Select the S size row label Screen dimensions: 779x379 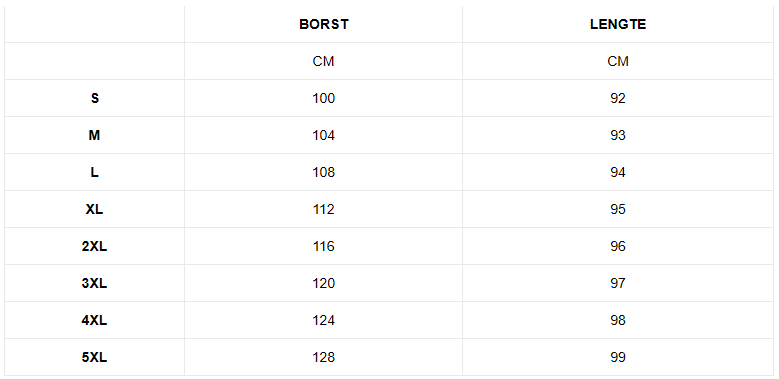pyautogui.click(x=94, y=98)
